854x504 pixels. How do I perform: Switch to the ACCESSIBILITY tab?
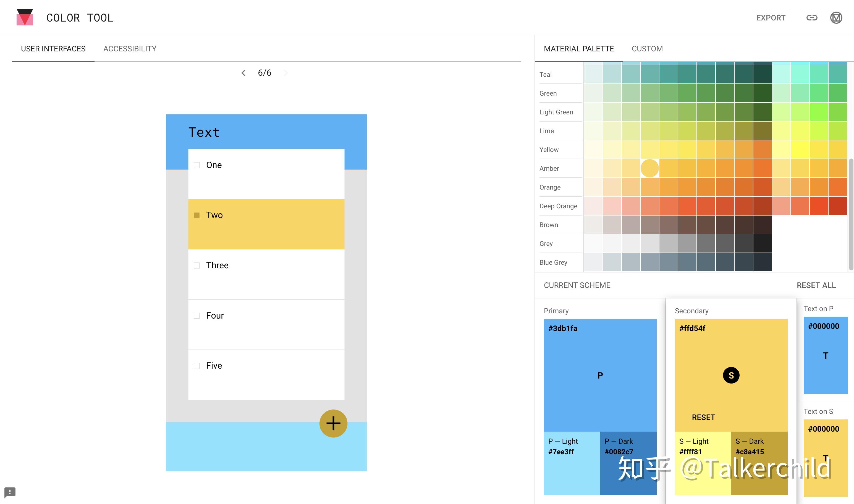[x=130, y=49]
